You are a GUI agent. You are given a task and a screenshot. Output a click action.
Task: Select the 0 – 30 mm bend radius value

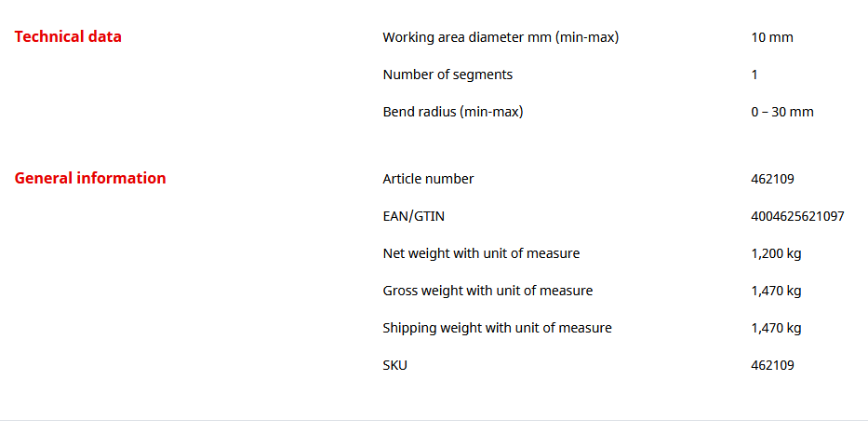tap(781, 112)
